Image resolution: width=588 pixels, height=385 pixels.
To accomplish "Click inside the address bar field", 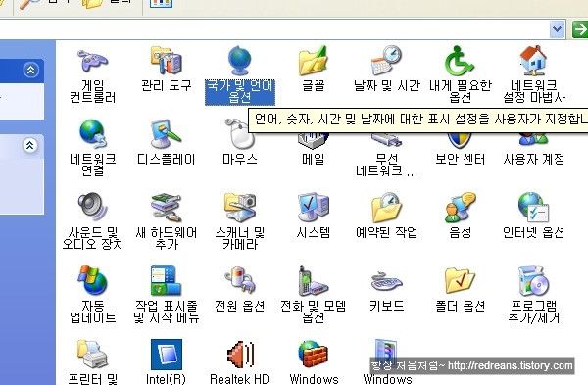I will click(x=273, y=29).
